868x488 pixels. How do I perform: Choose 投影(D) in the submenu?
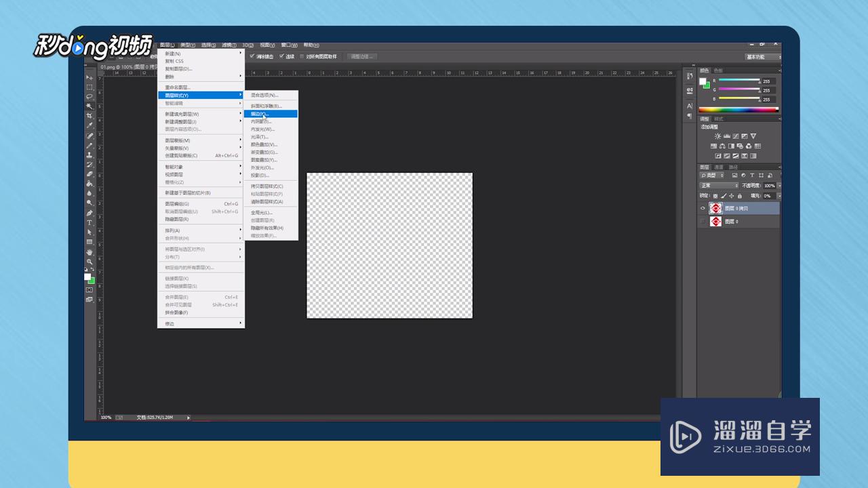point(271,175)
